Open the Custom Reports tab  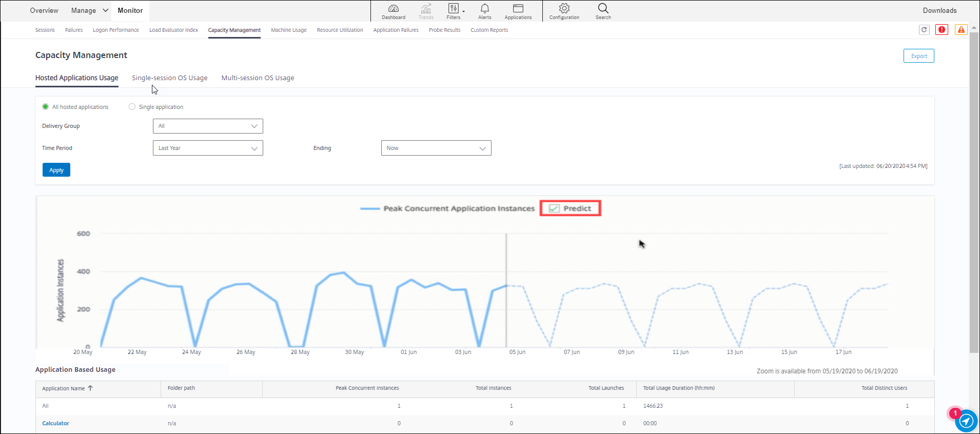click(x=489, y=30)
